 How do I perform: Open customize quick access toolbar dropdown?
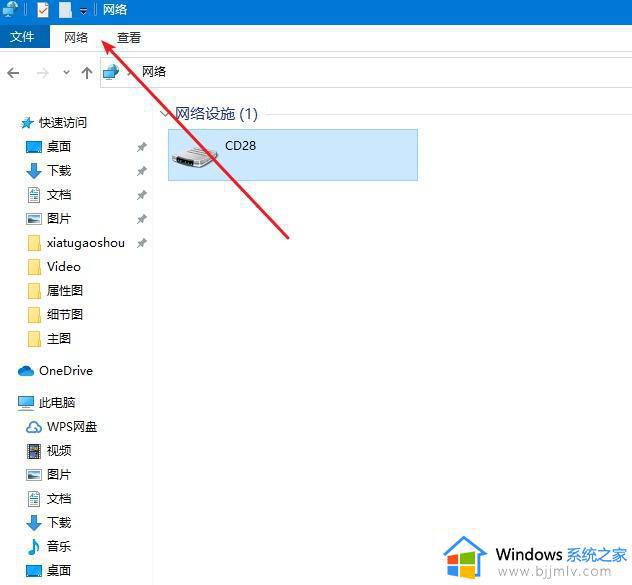[83, 11]
